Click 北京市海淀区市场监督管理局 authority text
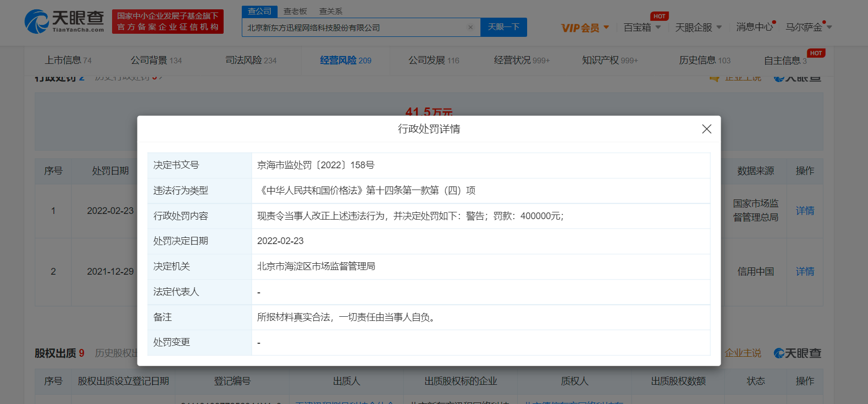This screenshot has width=868, height=404. (x=316, y=266)
